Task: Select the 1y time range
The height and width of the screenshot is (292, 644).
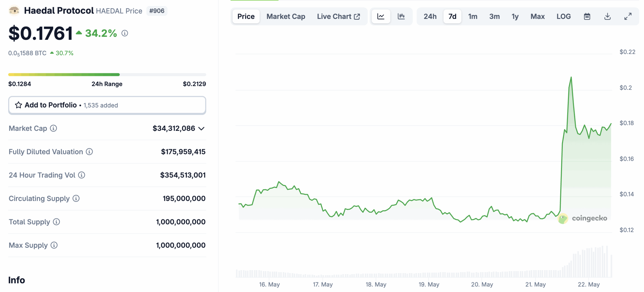Action: [515, 17]
